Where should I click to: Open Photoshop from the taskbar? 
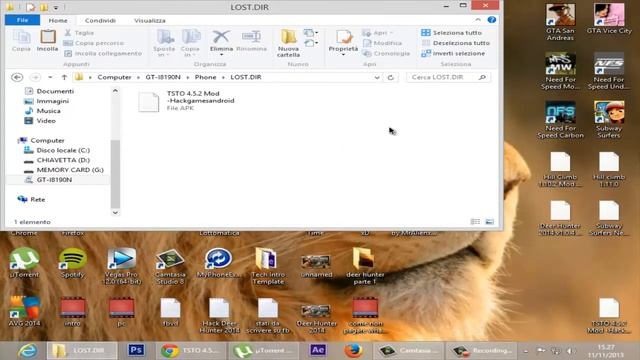point(136,350)
